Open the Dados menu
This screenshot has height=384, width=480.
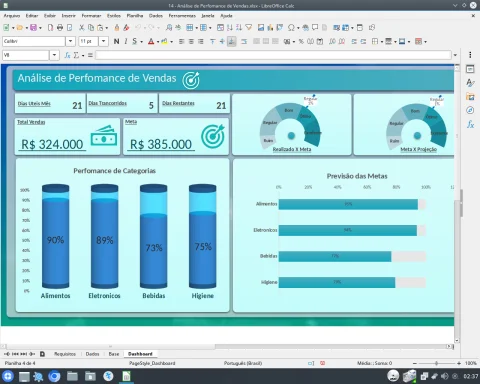[156, 16]
